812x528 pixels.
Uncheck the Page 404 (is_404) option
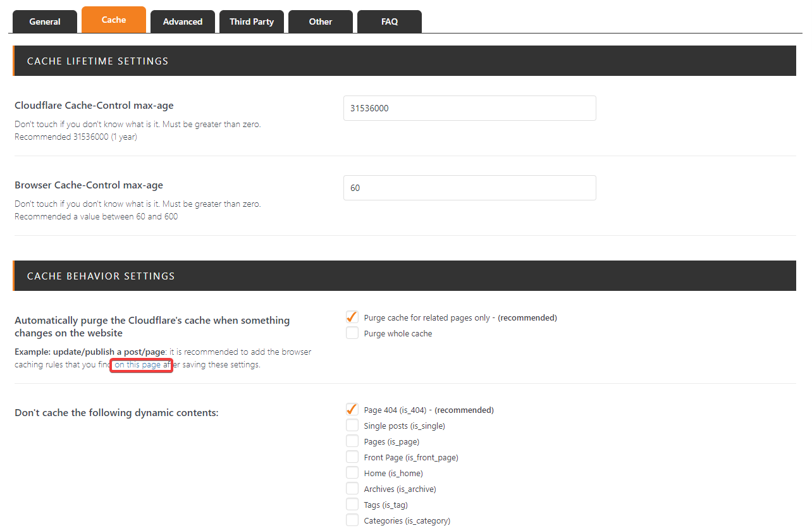352,410
